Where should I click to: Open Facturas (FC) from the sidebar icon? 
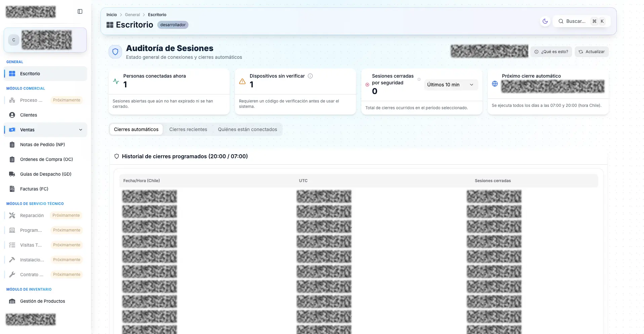click(12, 189)
